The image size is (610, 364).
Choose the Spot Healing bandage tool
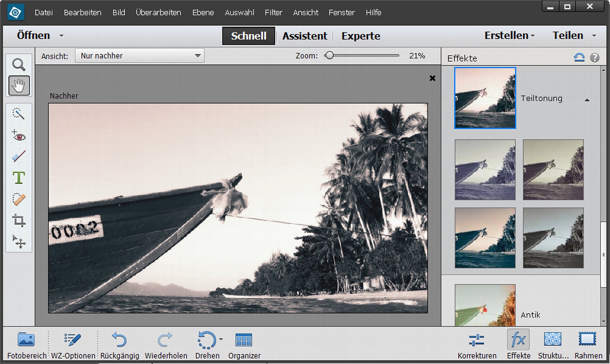[x=19, y=199]
